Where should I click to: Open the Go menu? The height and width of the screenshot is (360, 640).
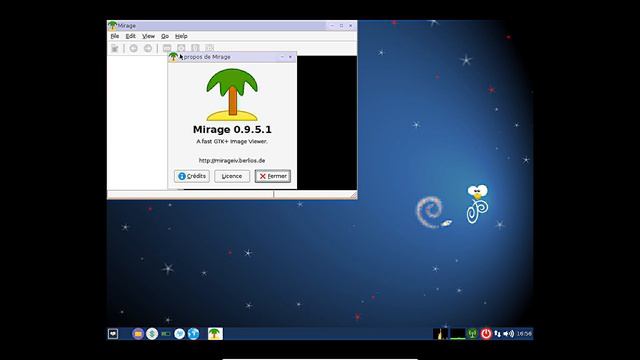coord(164,36)
